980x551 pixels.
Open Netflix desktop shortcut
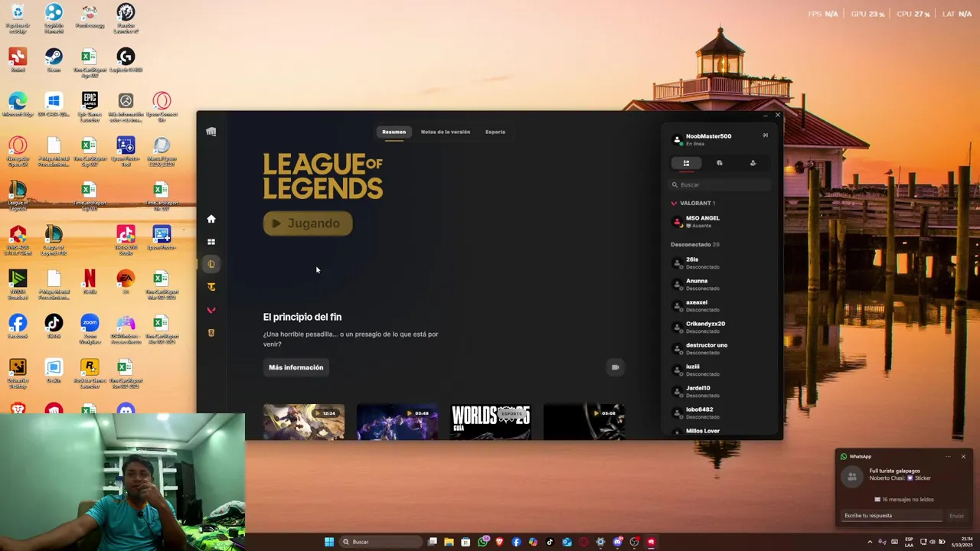tap(90, 281)
